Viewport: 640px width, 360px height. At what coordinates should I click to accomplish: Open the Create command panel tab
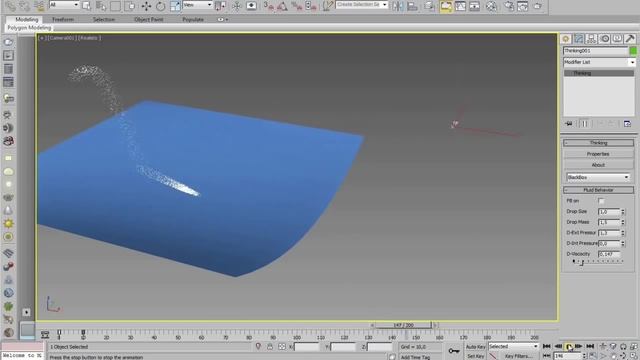click(566, 39)
